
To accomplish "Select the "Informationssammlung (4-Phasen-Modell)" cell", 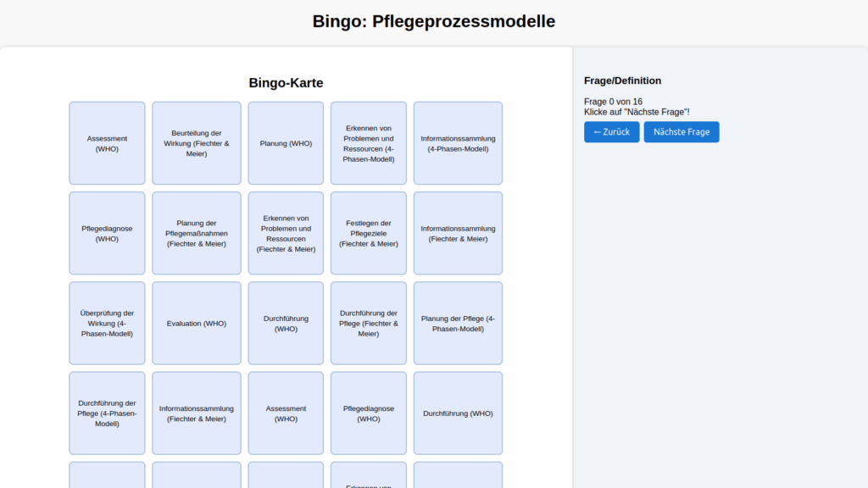I will [x=458, y=143].
